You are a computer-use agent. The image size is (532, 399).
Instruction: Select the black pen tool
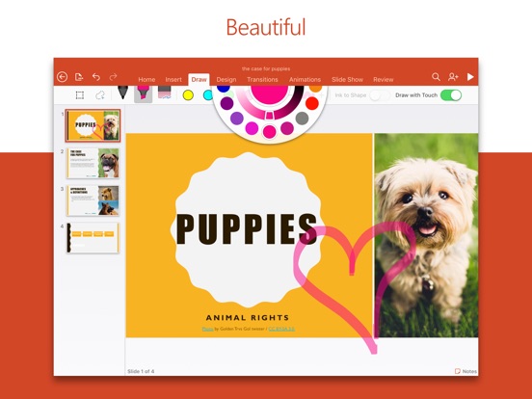122,93
